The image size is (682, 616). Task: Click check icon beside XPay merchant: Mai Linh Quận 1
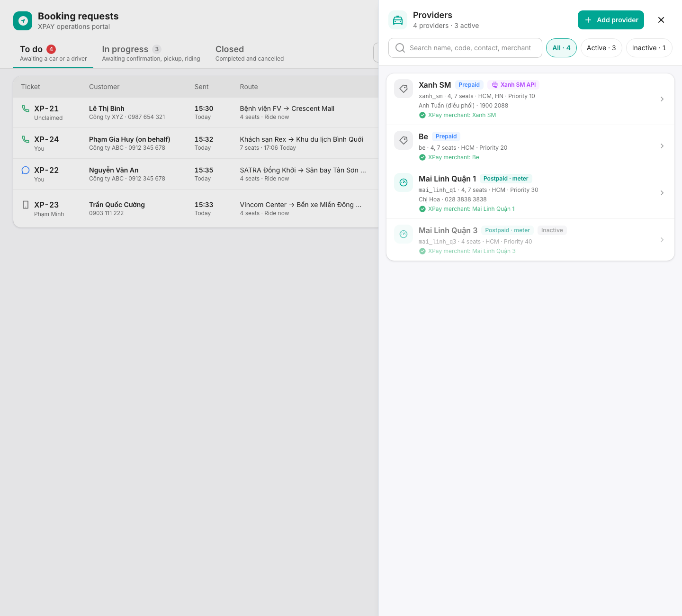click(422, 209)
